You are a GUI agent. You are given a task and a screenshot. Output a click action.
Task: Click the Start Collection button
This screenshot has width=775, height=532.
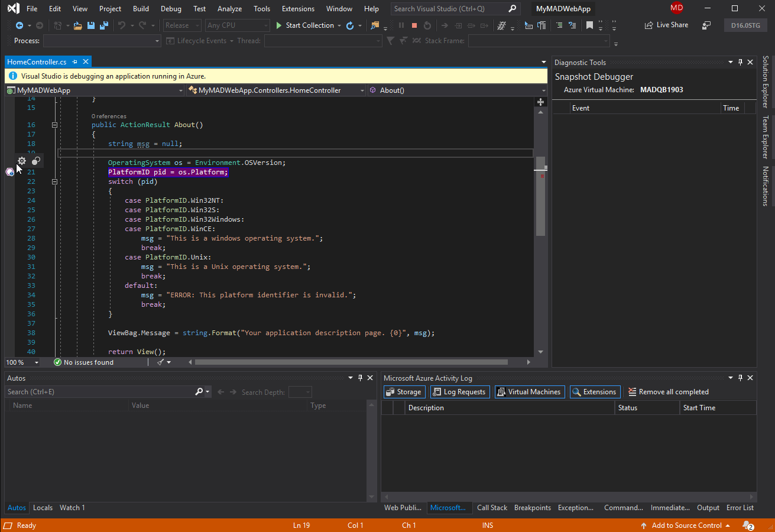tap(304, 25)
